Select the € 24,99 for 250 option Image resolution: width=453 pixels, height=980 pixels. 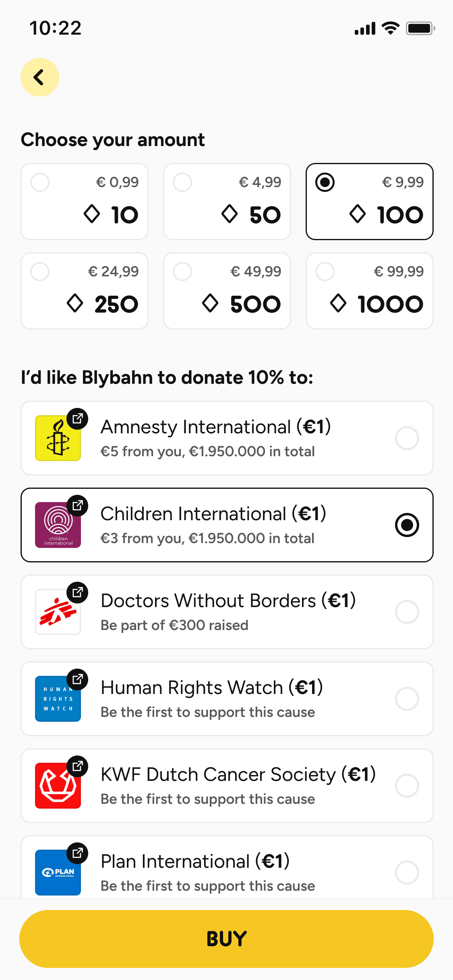[85, 290]
